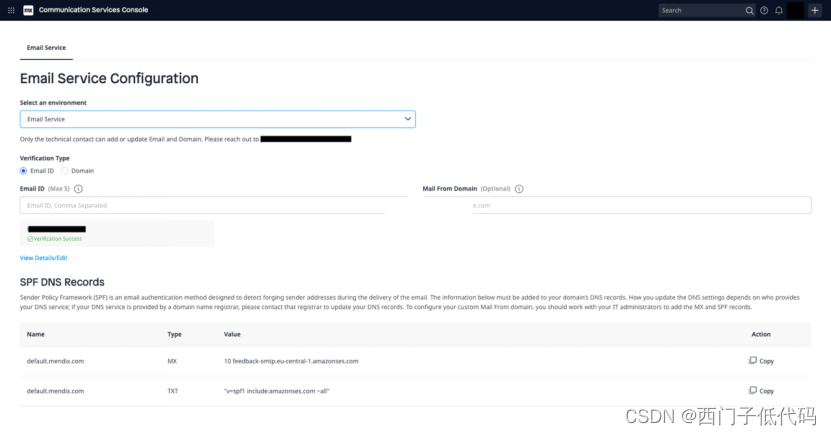This screenshot has width=831, height=435.
Task: Click the Value column header
Action: (x=232, y=334)
